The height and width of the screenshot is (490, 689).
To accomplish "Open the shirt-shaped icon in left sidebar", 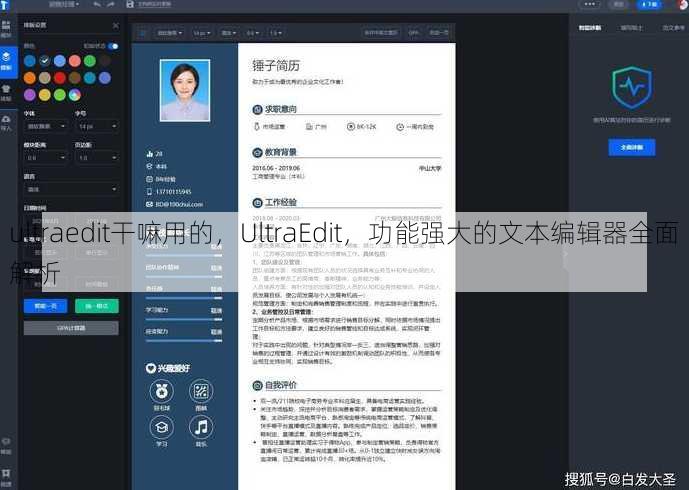I will [6, 92].
